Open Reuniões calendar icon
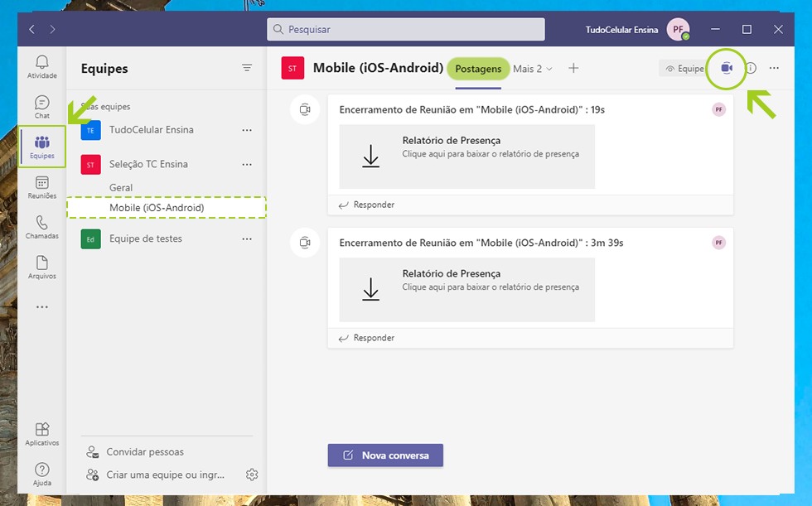The width and height of the screenshot is (812, 506). click(x=41, y=186)
